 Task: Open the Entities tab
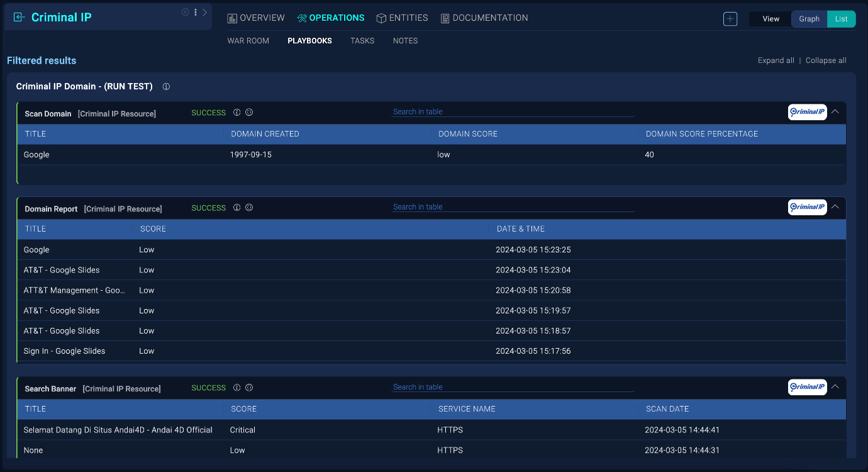coord(402,18)
